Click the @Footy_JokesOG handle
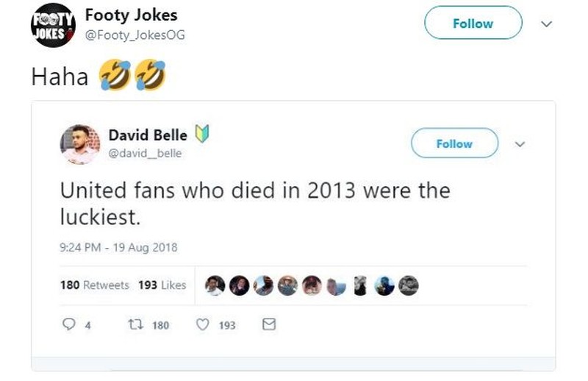Screen dimensions: 588x381 135,34
